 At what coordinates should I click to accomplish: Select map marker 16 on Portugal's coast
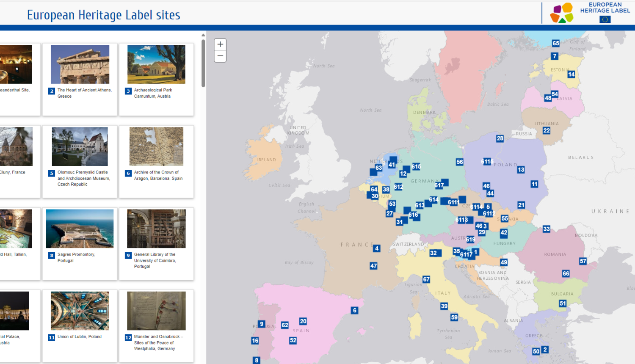click(255, 341)
